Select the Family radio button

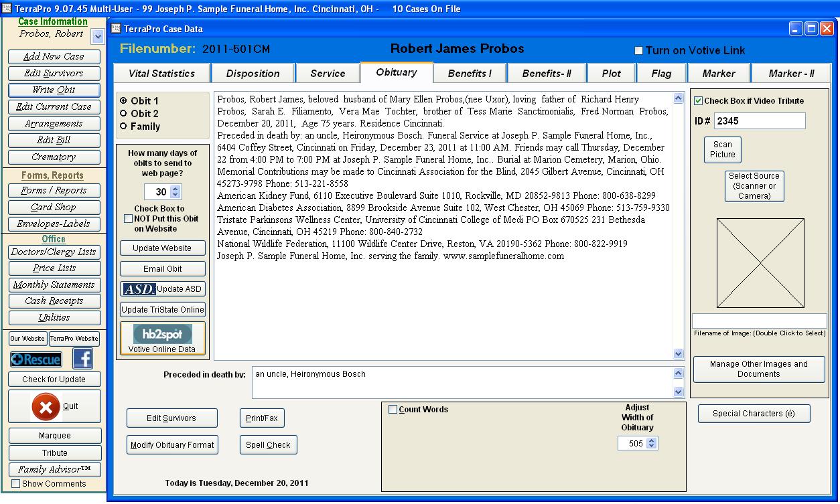(123, 126)
